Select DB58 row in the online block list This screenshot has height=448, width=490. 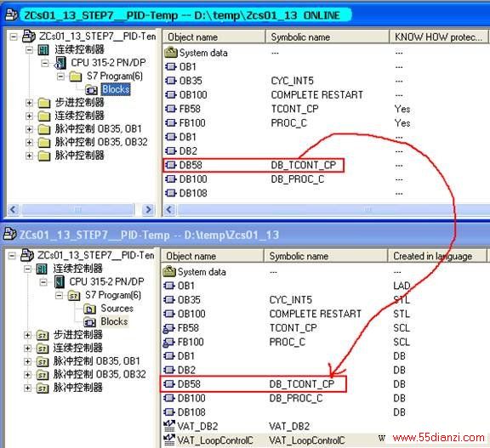pos(254,165)
